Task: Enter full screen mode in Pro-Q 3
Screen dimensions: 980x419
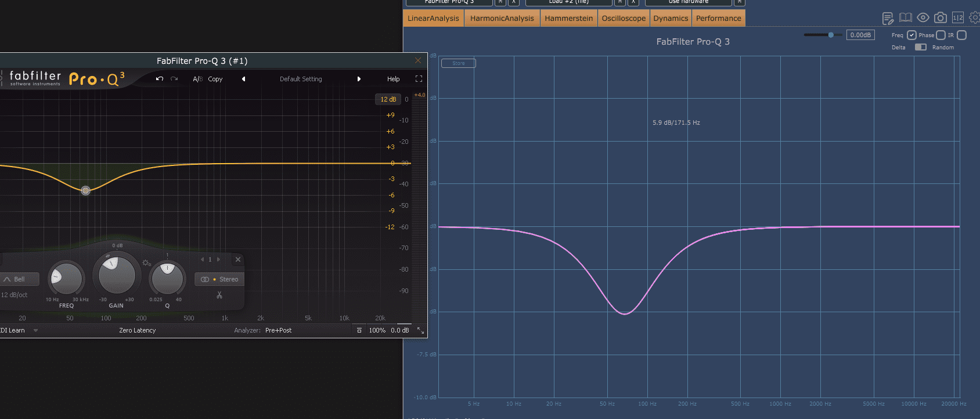Action: [x=419, y=79]
